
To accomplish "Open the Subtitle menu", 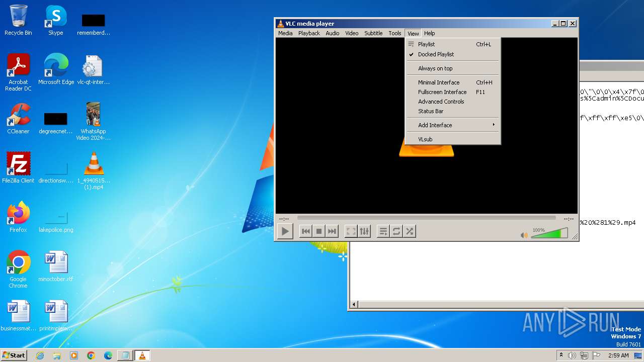I will 373,33.
